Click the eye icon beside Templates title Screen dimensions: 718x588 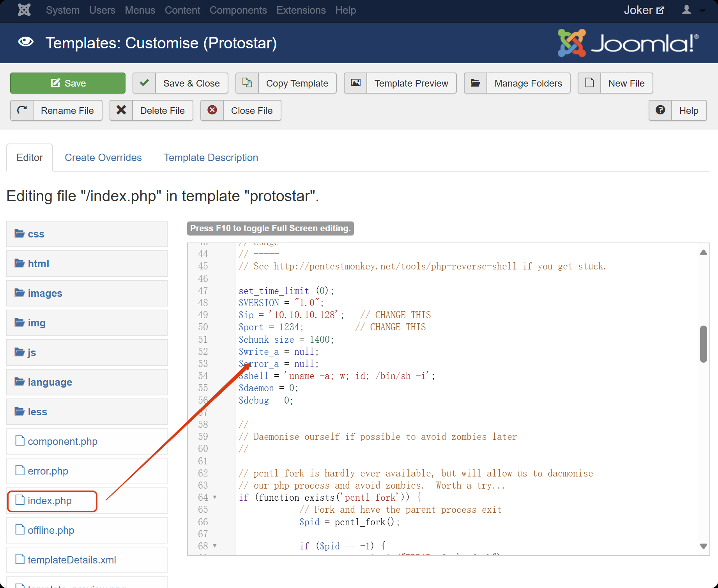click(x=26, y=42)
